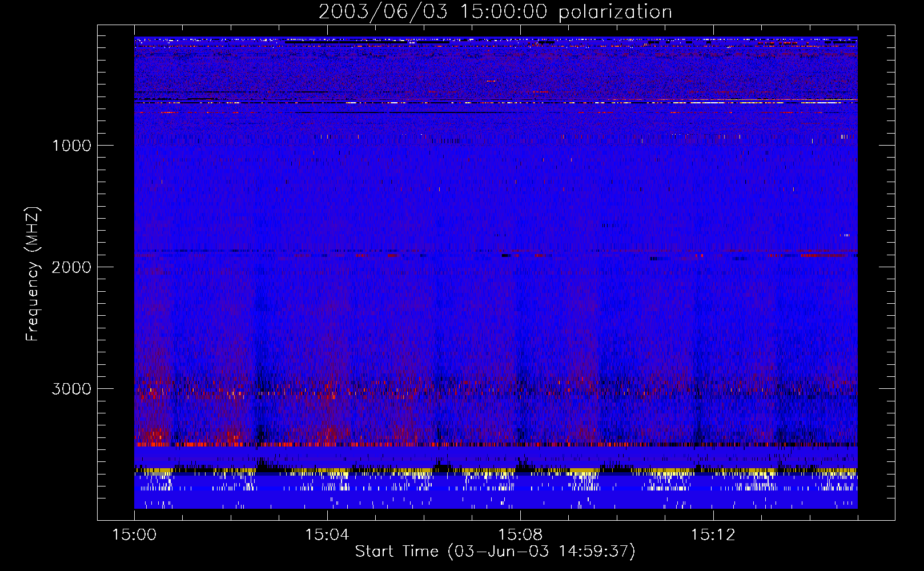Click the 15:04 time tick label
The height and width of the screenshot is (571, 924).
[327, 535]
